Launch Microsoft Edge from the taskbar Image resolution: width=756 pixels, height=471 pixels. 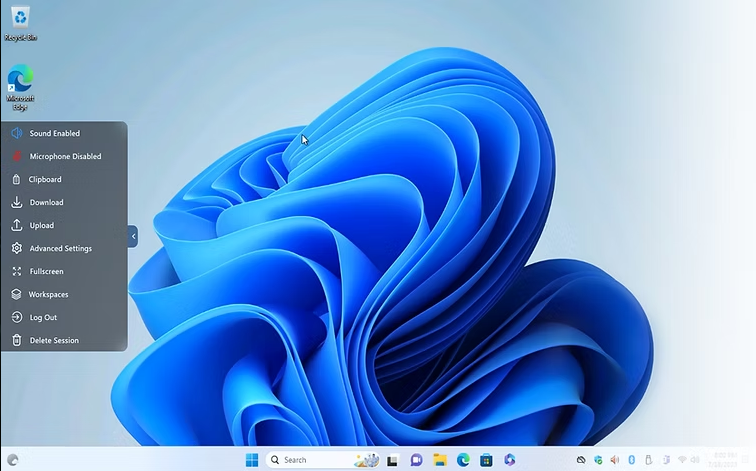point(463,460)
